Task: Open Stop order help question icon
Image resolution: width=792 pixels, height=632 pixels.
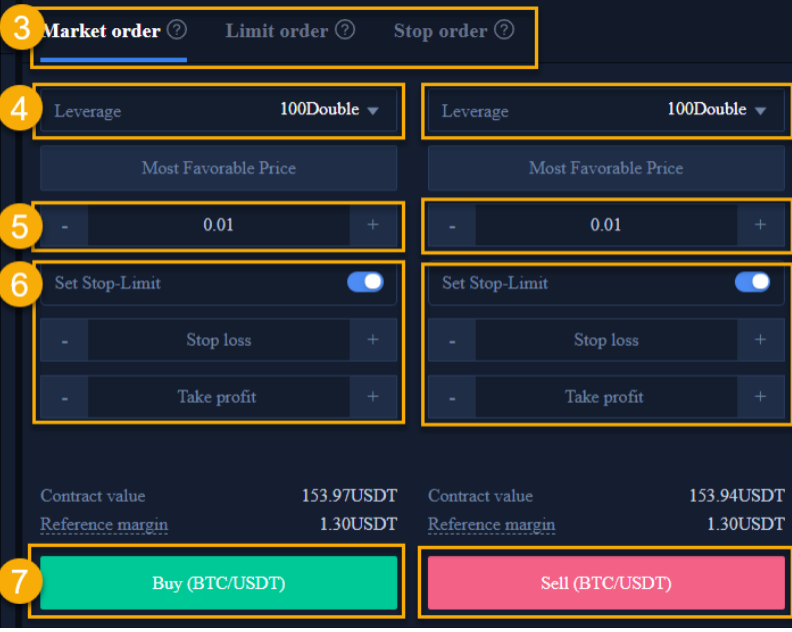Action: [504, 30]
